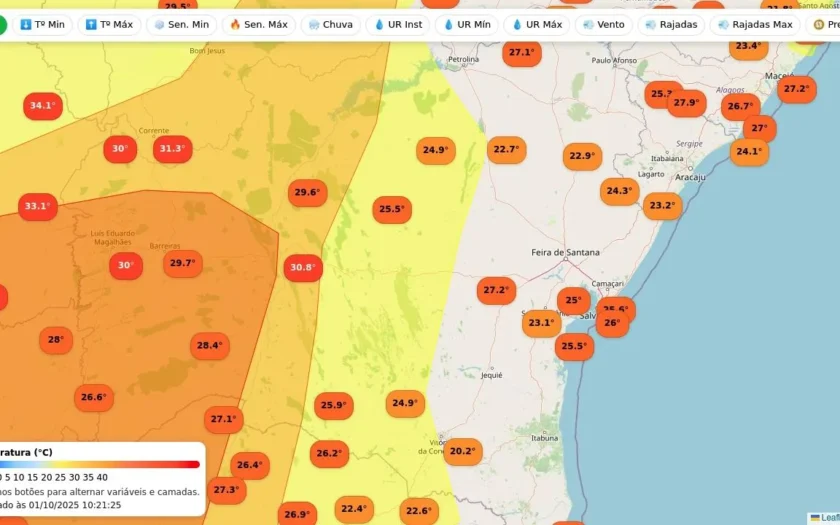The image size is (840, 525).
Task: Open the 30.8° temperature marker
Action: pyautogui.click(x=302, y=268)
